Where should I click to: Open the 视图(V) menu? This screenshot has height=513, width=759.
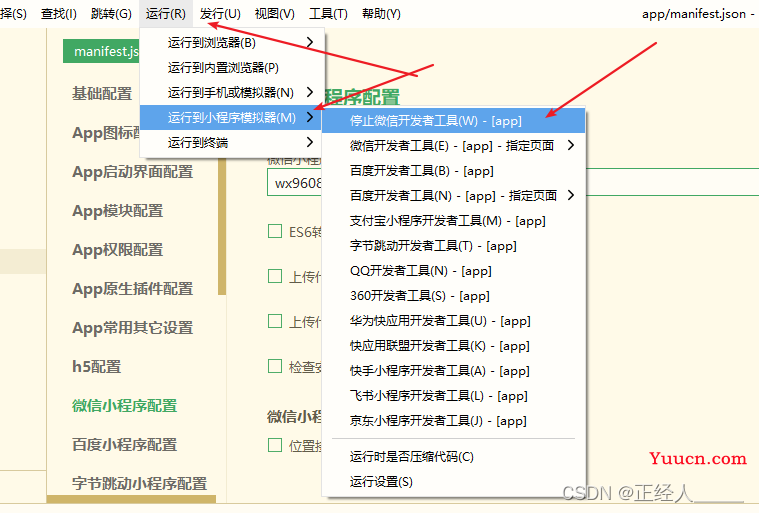pyautogui.click(x=274, y=14)
